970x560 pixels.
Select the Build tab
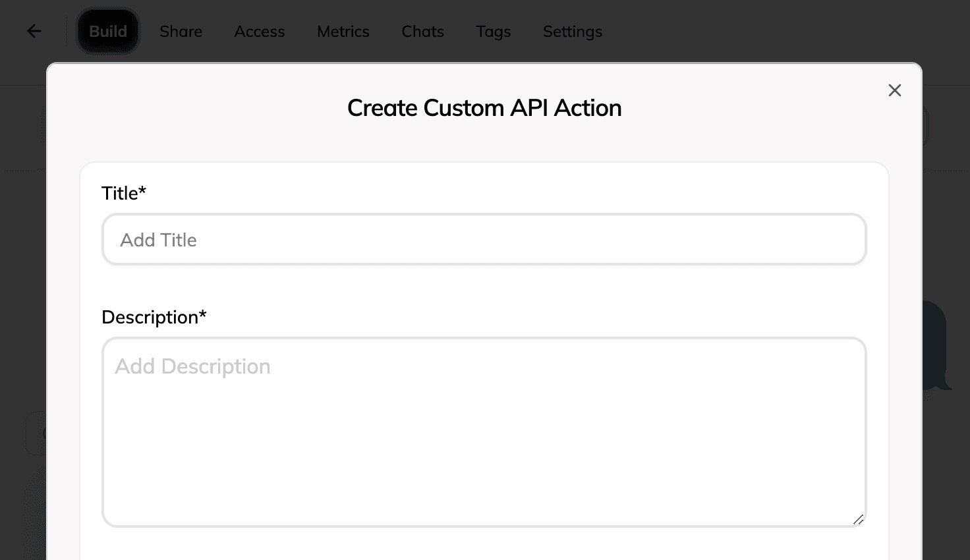point(108,31)
